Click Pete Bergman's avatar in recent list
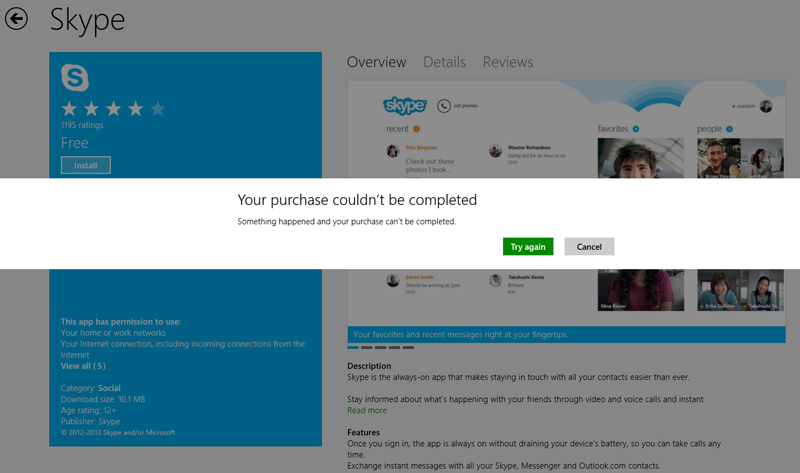The width and height of the screenshot is (800, 473). 392,151
